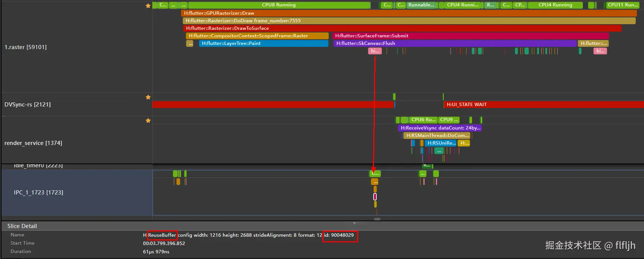Select the CPU4 Running slice with its full label
644x259 pixels.
click(555, 5)
